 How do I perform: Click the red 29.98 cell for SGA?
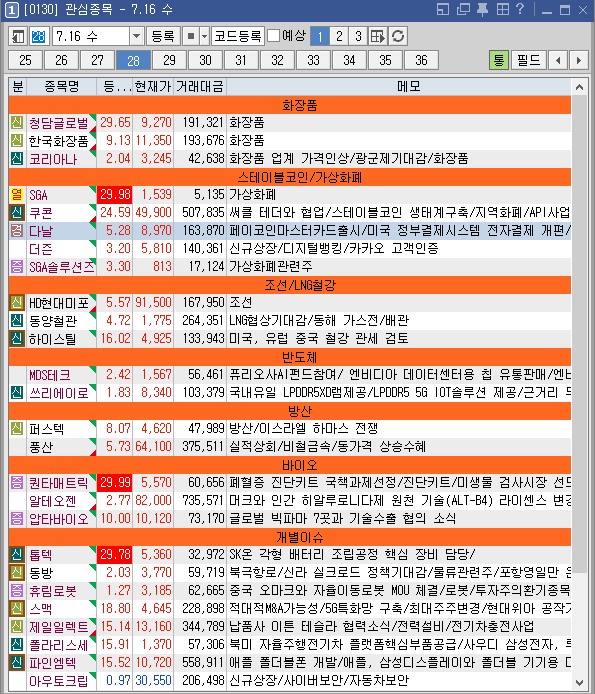click(x=115, y=195)
